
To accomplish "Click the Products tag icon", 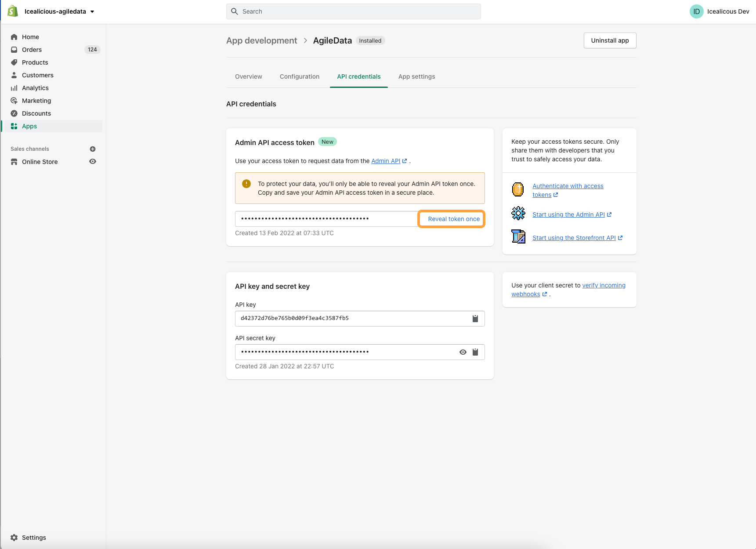I will 14,62.
